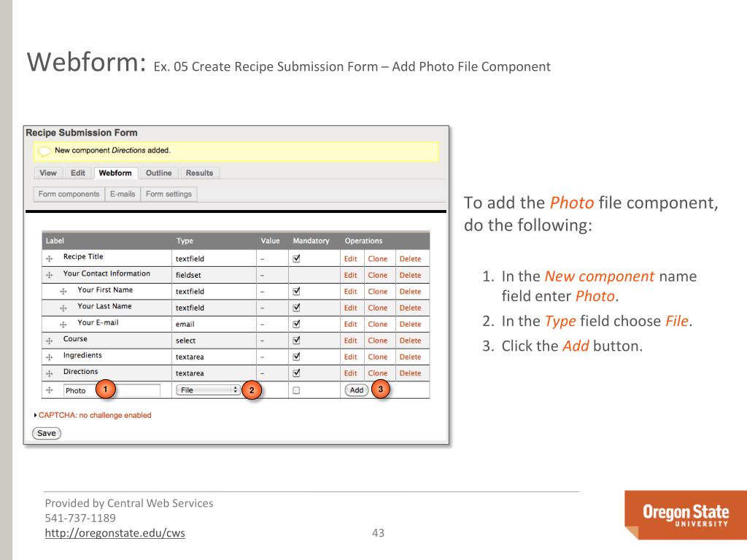The height and width of the screenshot is (560, 747).
Task: Edit the Course select component
Action: 351,341
